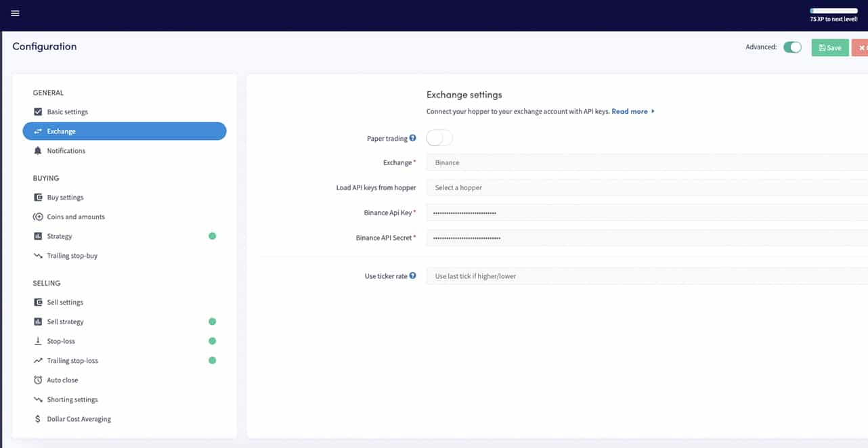Image resolution: width=868 pixels, height=448 pixels.
Task: Click the green dot next to Strategy
Action: point(212,236)
